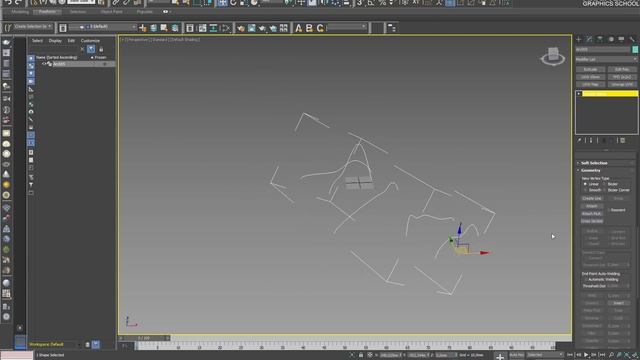Toggle the ribbon eye visibility icon

tap(165, 12)
